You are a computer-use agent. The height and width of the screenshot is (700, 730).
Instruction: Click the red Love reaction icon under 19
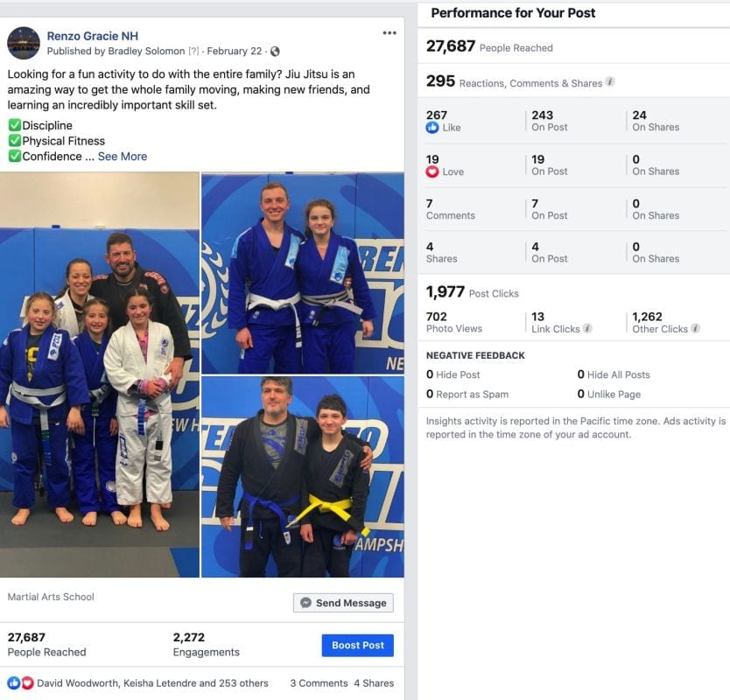coord(432,171)
